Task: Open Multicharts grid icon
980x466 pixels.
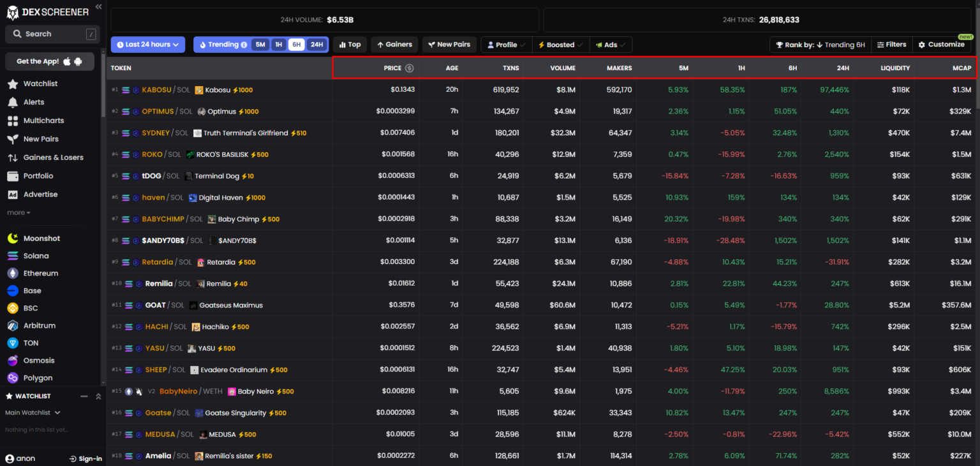Action: (12, 120)
